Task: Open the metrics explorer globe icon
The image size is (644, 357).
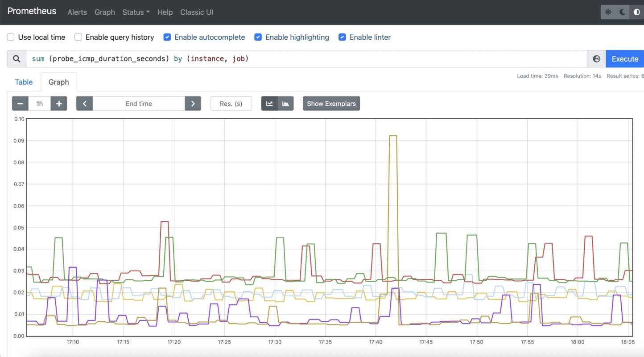Action: pyautogui.click(x=596, y=58)
